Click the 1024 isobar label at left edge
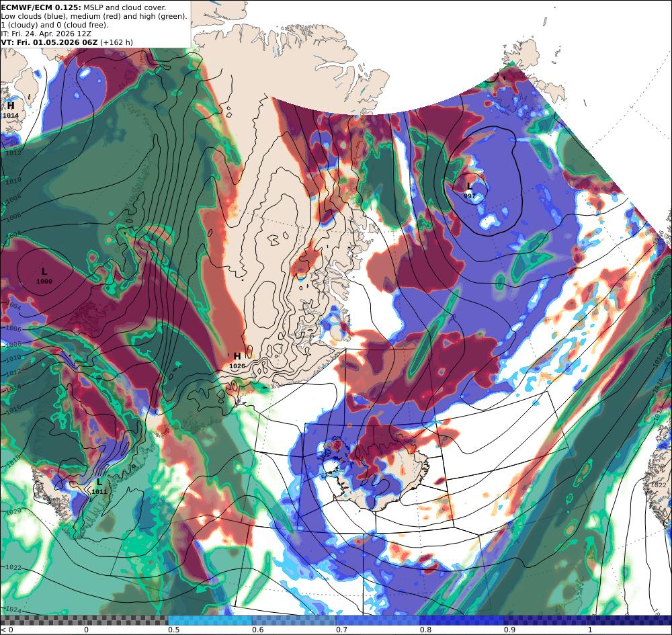Viewport: 672px width, 635px height. click(13, 609)
